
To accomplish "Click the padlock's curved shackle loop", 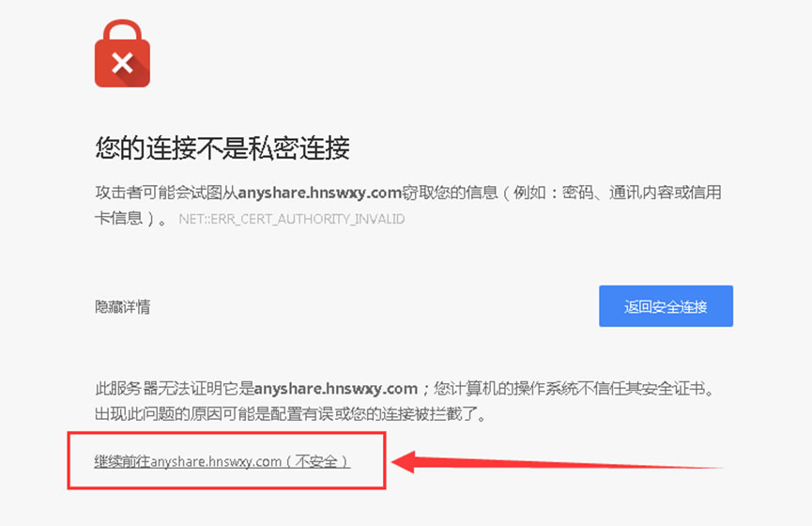I will pyautogui.click(x=122, y=32).
